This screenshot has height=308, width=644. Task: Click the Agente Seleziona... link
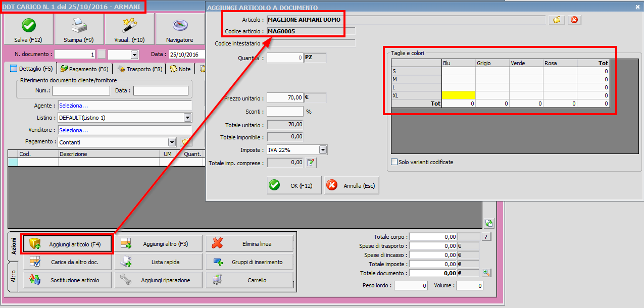point(74,106)
